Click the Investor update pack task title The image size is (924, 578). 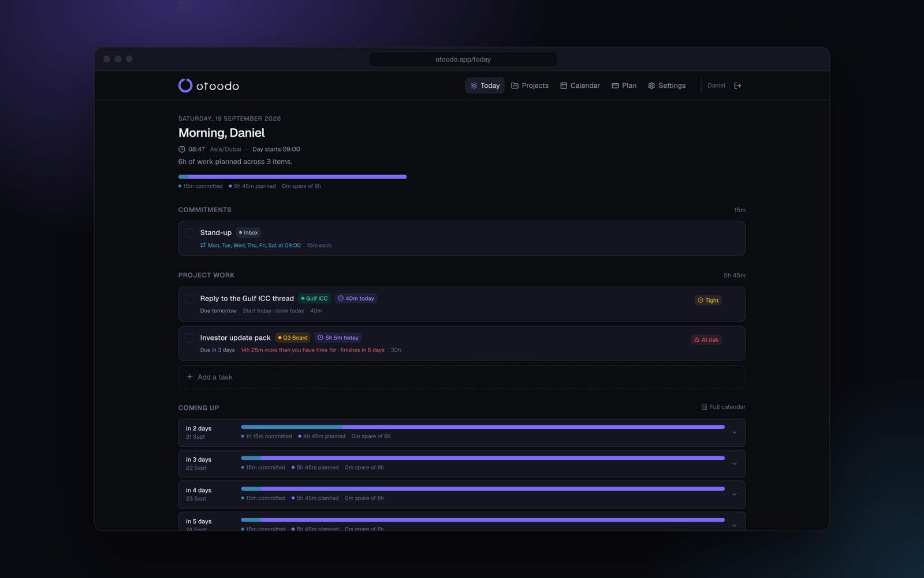(235, 338)
